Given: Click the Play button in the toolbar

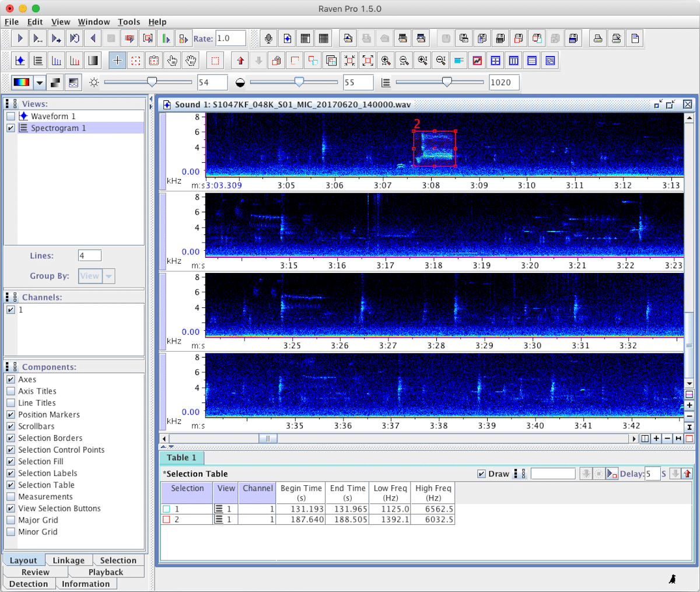Looking at the screenshot, I should [20, 38].
